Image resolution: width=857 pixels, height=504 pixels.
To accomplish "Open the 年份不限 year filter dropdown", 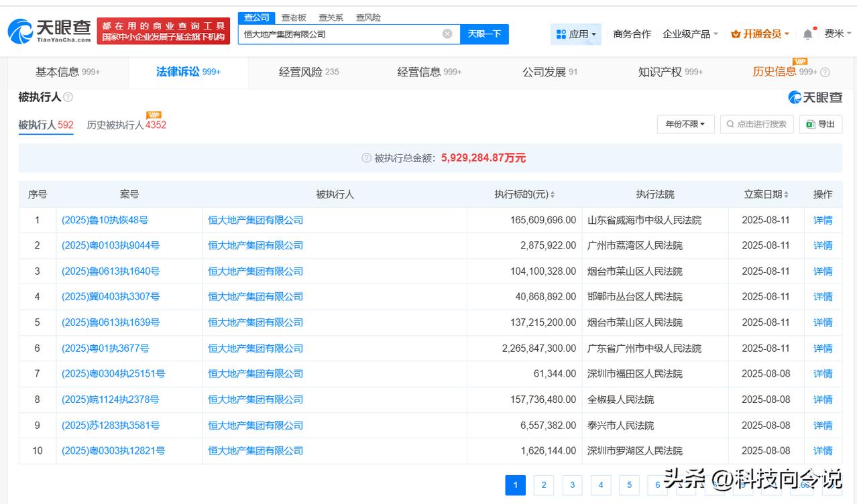I will [x=685, y=124].
